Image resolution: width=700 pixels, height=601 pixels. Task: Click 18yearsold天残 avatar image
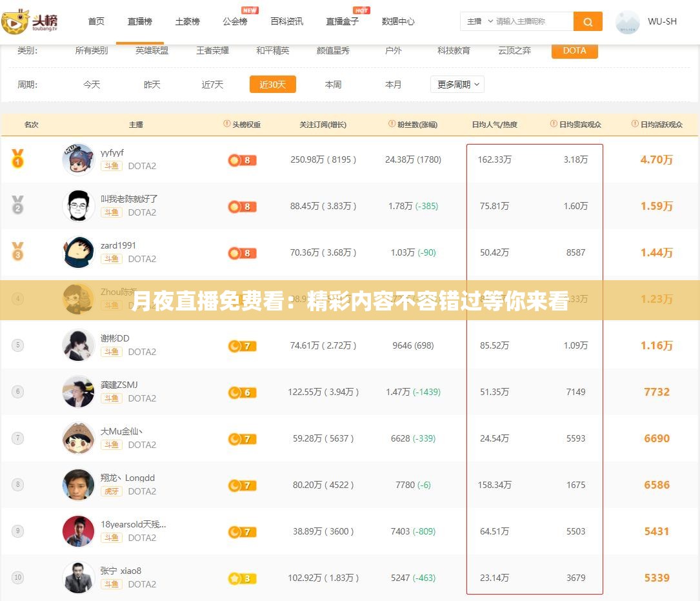[79, 531]
